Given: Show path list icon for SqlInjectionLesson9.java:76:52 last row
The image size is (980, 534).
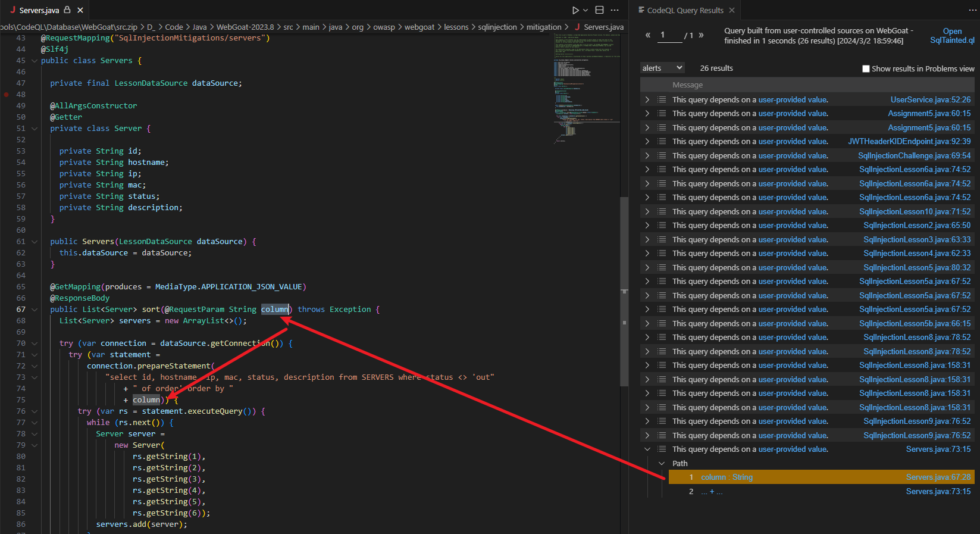Looking at the screenshot, I should [662, 435].
